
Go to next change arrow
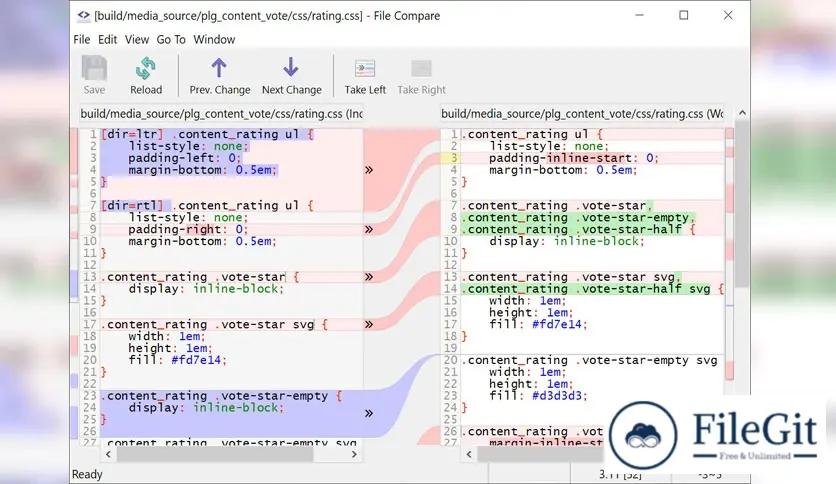tap(291, 69)
